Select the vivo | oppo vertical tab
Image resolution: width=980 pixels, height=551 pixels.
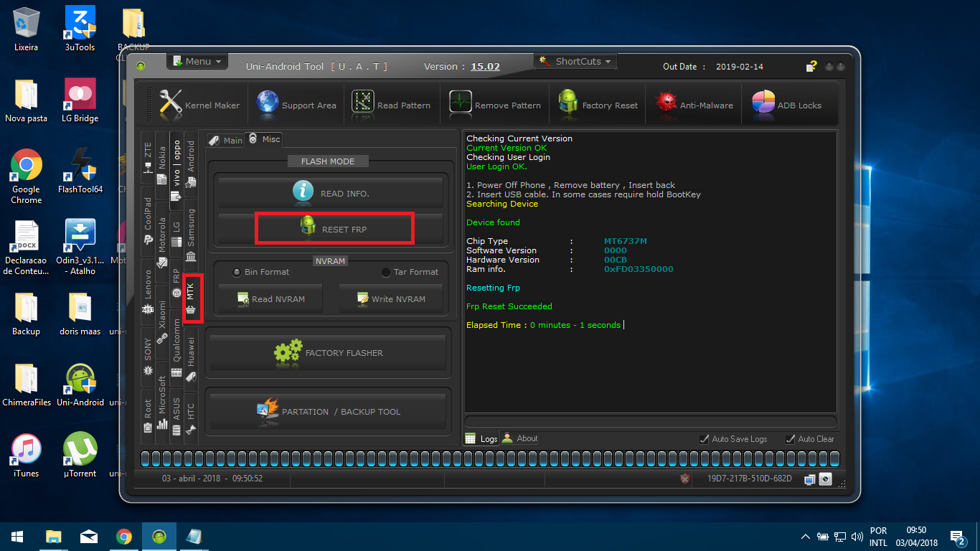click(176, 171)
